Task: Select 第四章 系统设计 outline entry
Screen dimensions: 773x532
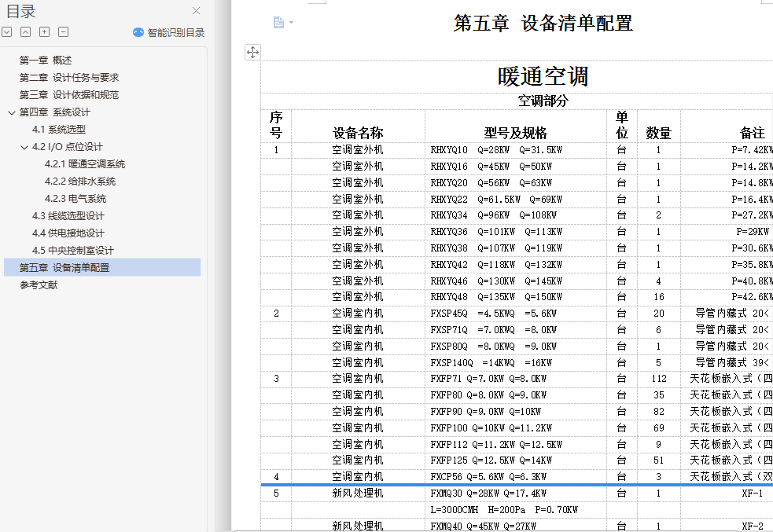Action: (55, 112)
